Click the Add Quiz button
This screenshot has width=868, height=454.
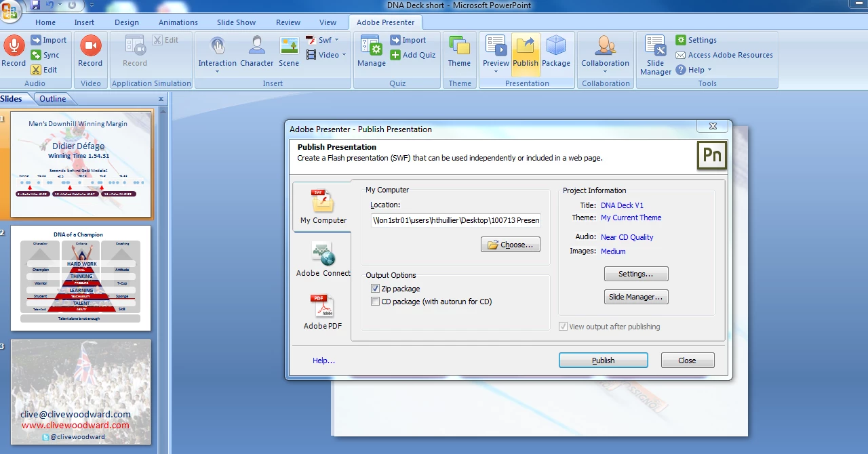click(413, 55)
